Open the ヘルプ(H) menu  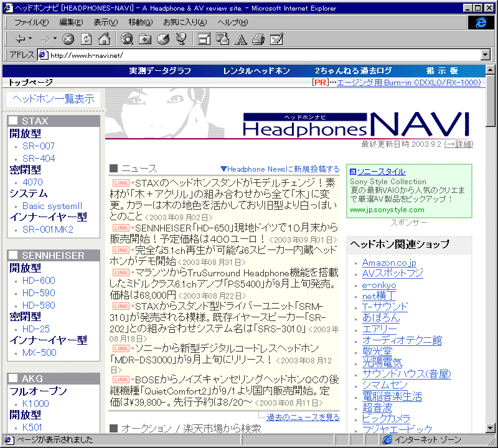click(x=232, y=22)
